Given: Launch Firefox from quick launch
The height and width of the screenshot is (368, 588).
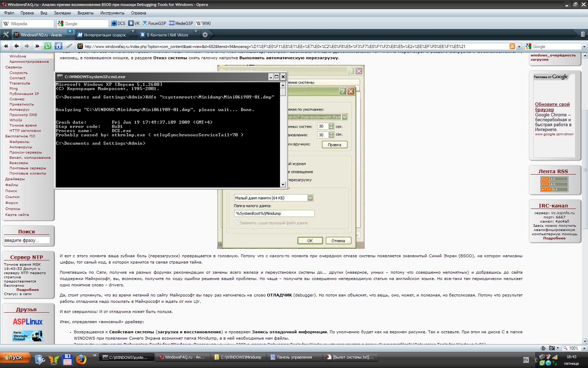Looking at the screenshot, I should click(81, 360).
